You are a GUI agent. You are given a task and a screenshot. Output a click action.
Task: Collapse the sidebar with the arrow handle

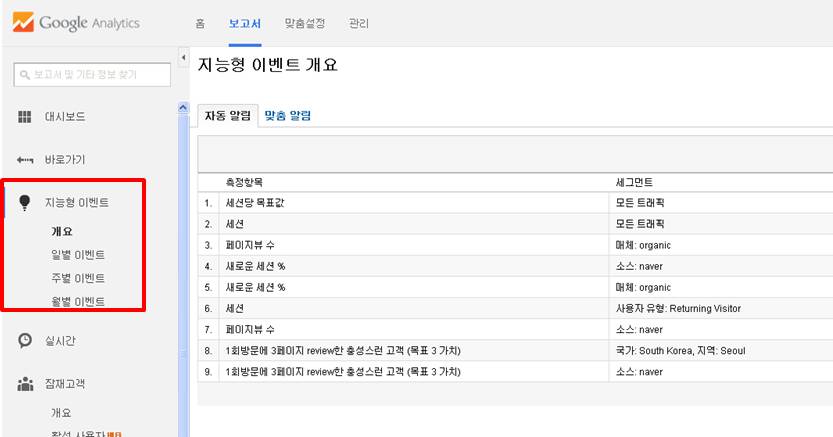[183, 59]
